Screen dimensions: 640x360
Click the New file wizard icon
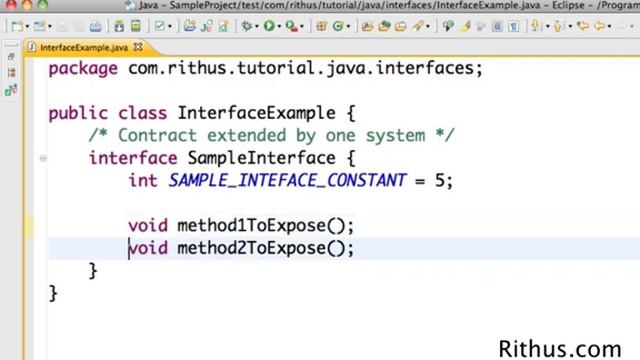coord(17,27)
